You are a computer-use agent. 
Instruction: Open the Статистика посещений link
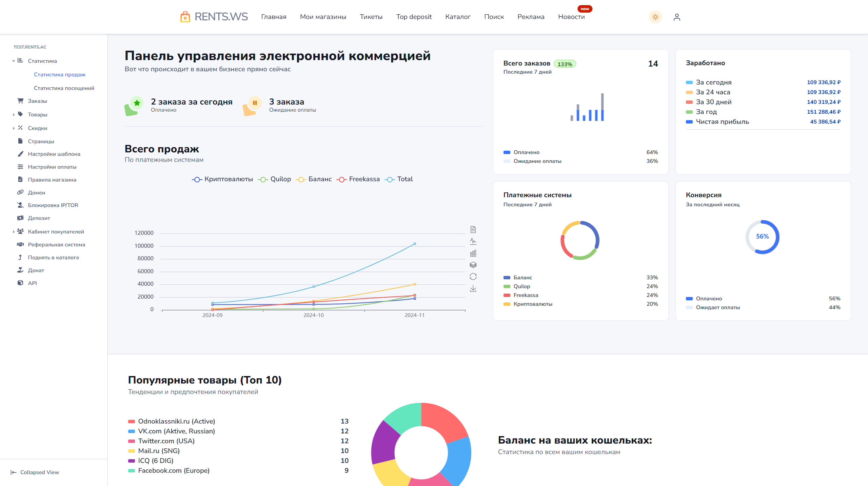click(64, 88)
